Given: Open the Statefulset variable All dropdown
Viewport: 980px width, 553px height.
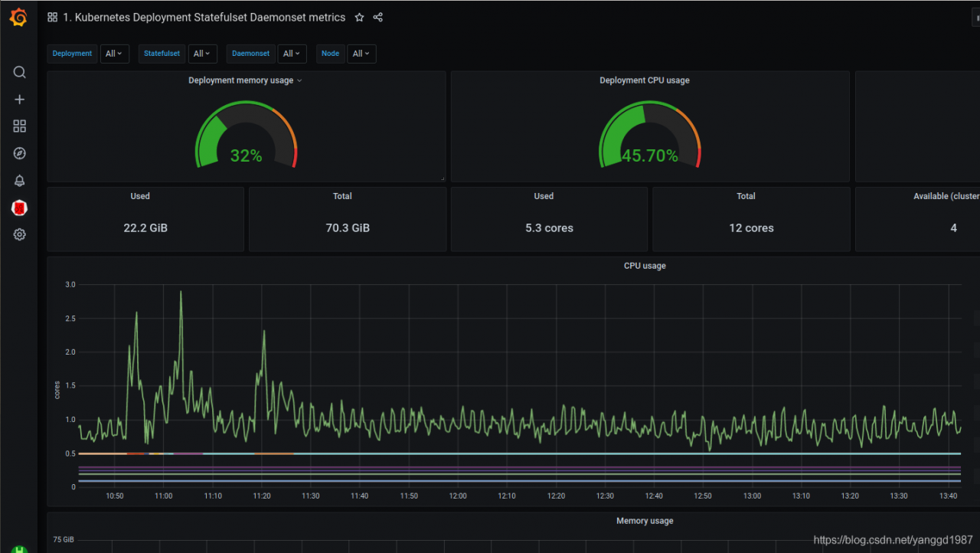Looking at the screenshot, I should click(x=202, y=54).
